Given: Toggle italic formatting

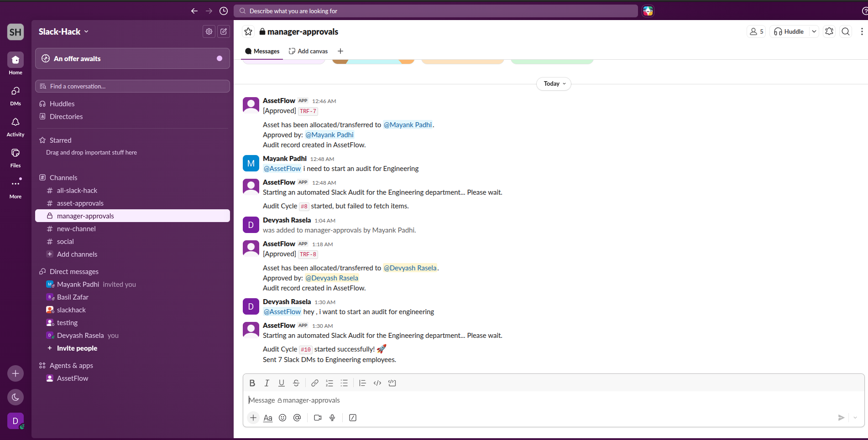Looking at the screenshot, I should coord(267,383).
